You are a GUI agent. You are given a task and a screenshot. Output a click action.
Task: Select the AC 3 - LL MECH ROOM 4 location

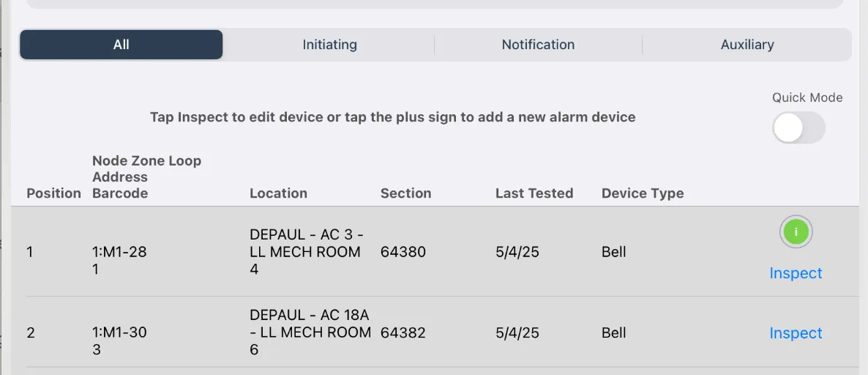point(306,252)
